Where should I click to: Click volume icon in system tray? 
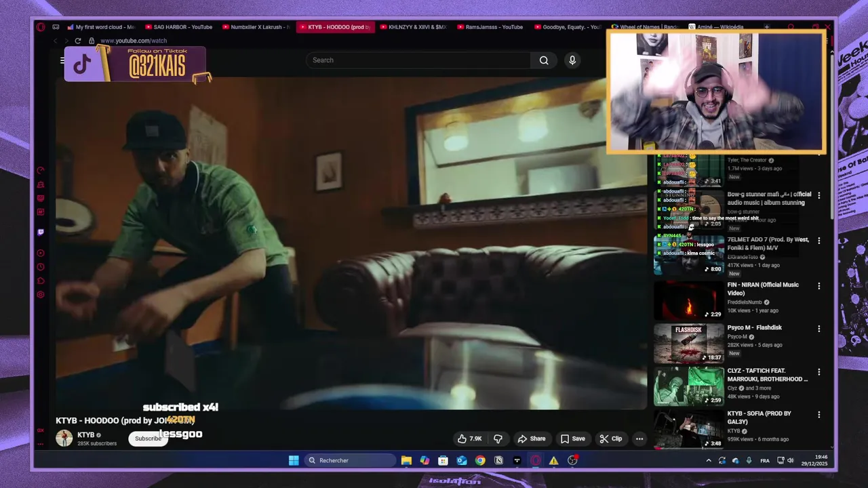click(x=791, y=461)
